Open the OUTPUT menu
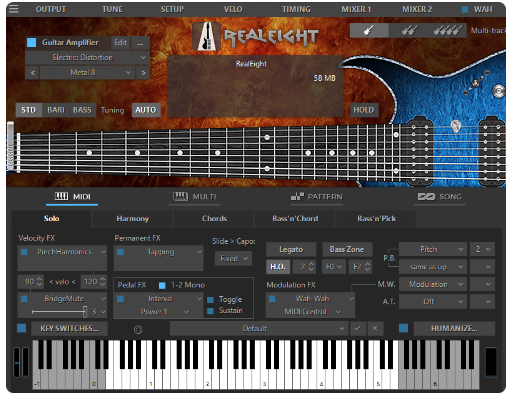 click(51, 9)
